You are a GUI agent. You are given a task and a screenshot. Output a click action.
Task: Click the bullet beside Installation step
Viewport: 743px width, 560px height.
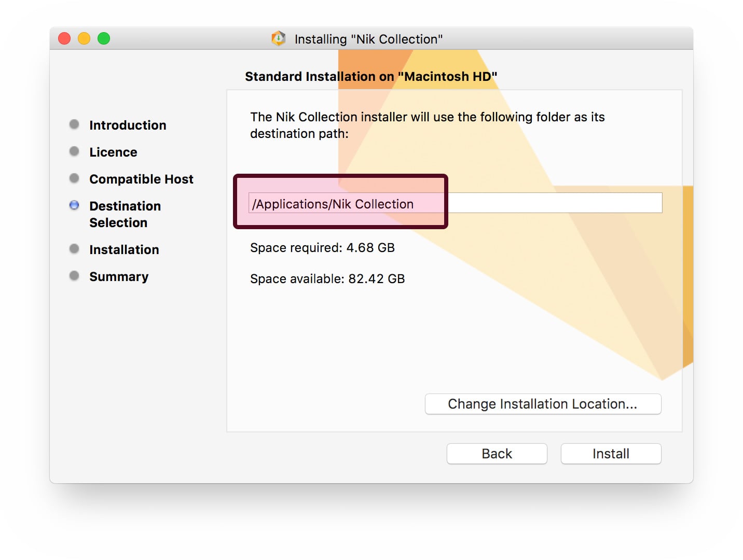74,249
